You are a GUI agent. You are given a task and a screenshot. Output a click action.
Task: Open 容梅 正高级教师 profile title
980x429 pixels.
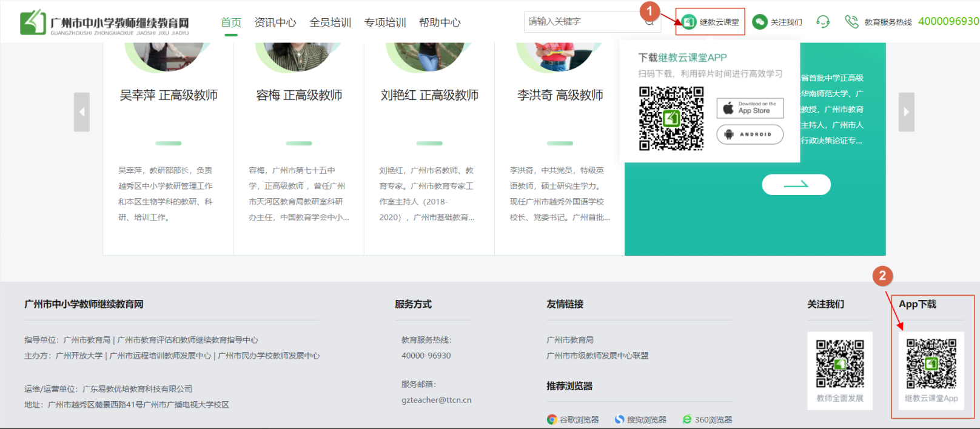click(x=299, y=95)
